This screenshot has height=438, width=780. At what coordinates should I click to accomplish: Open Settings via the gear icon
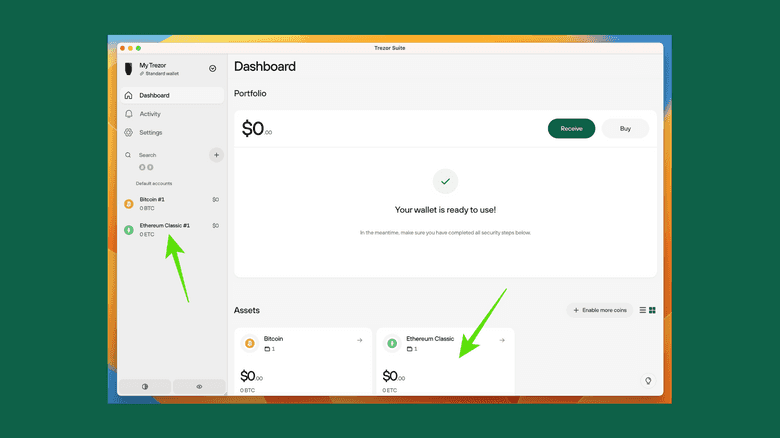[x=128, y=132]
